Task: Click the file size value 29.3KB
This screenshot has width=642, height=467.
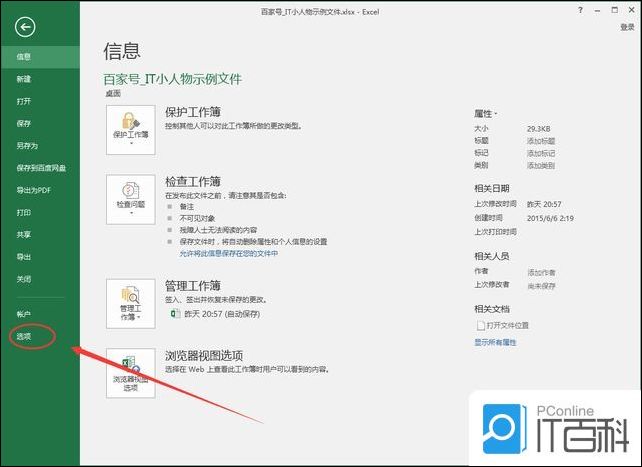Action: point(538,129)
